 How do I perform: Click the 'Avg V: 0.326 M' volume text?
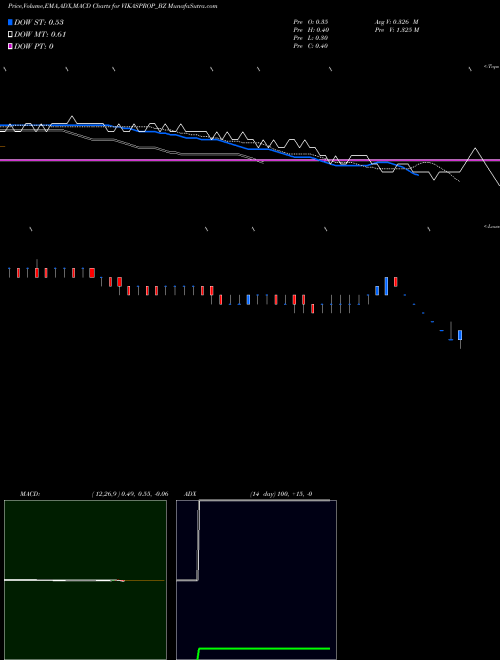click(396, 22)
